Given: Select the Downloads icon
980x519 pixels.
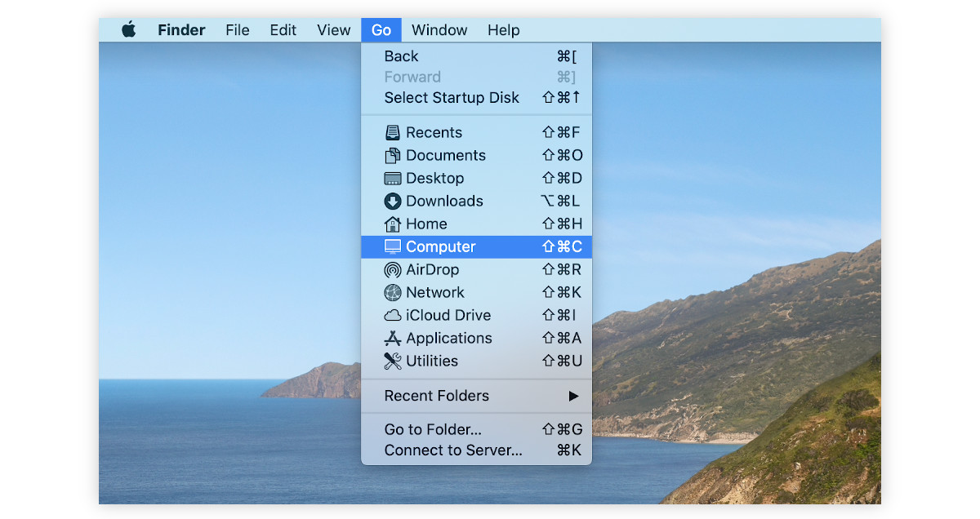Looking at the screenshot, I should [394, 201].
